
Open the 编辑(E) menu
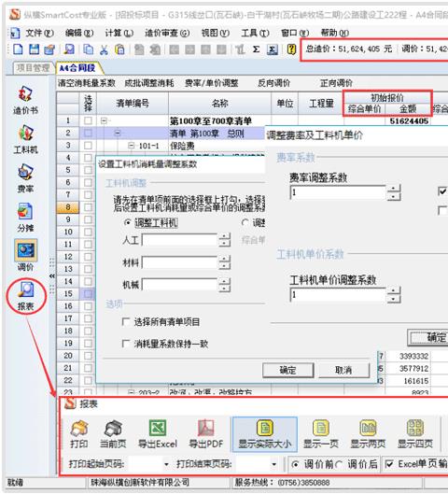point(79,33)
